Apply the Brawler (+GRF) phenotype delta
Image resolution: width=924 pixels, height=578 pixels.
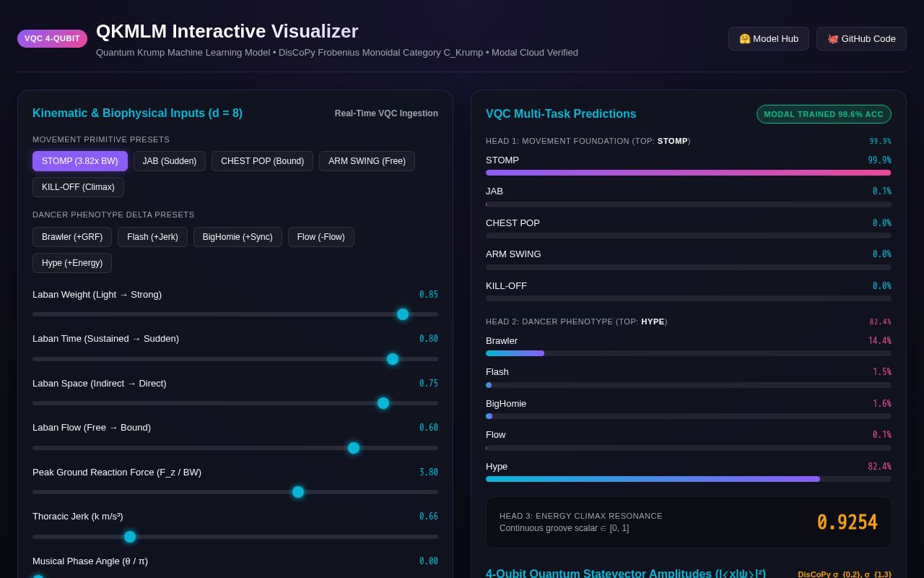[72, 237]
